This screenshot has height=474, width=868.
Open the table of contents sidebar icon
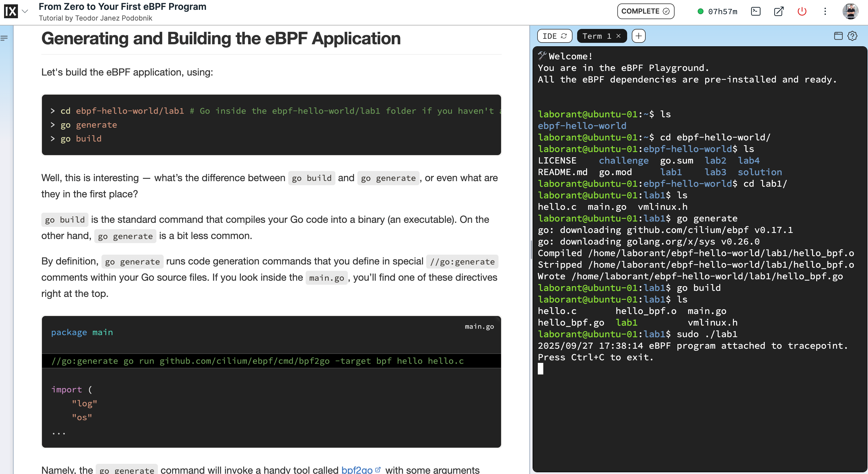tap(4, 38)
